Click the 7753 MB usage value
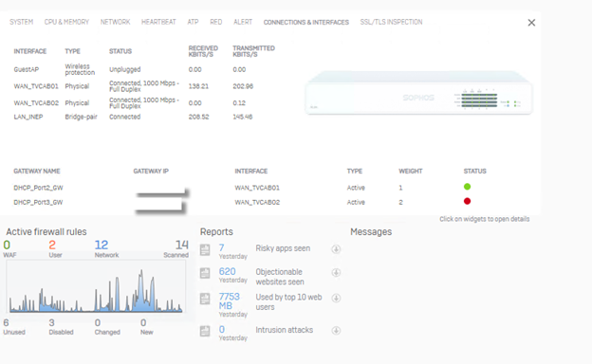Viewport: 592px width, 364px height. point(230,301)
